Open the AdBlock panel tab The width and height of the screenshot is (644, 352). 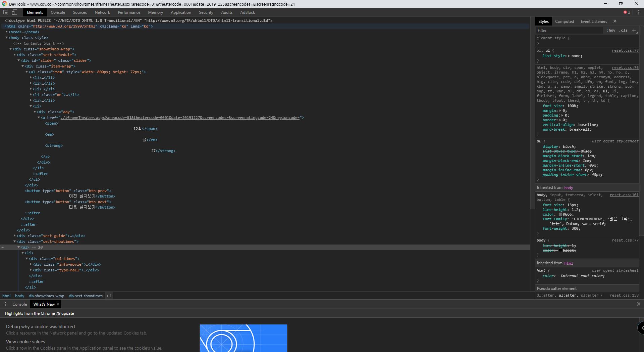[x=248, y=12]
